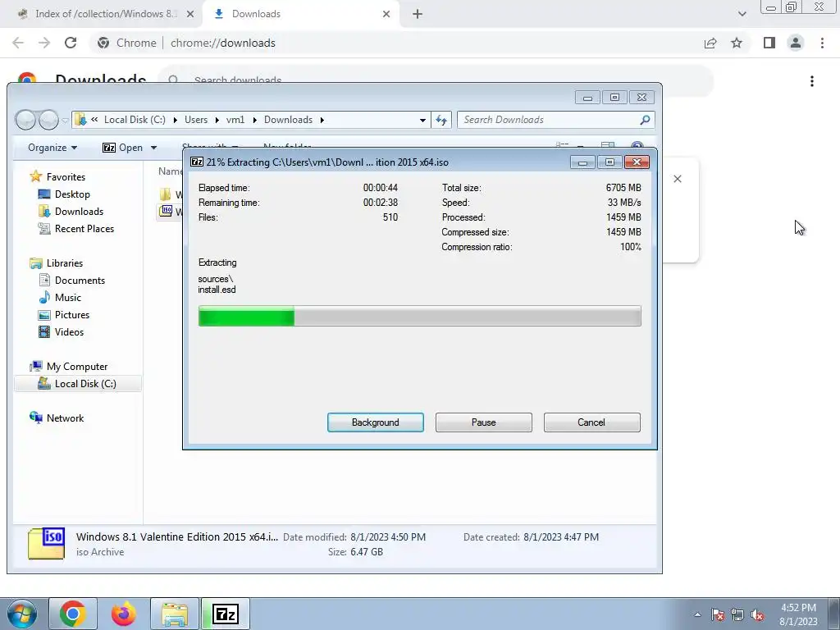This screenshot has height=630, width=840.
Task: Click the Explorer forward navigation button
Action: tap(48, 120)
